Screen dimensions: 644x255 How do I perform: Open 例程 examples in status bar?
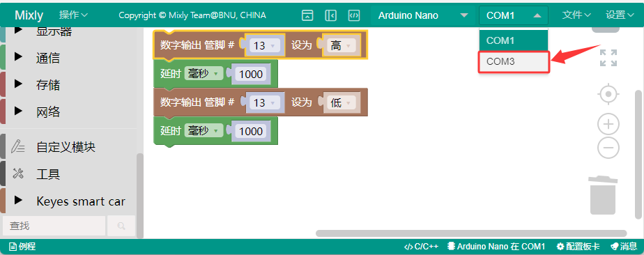tap(22, 247)
